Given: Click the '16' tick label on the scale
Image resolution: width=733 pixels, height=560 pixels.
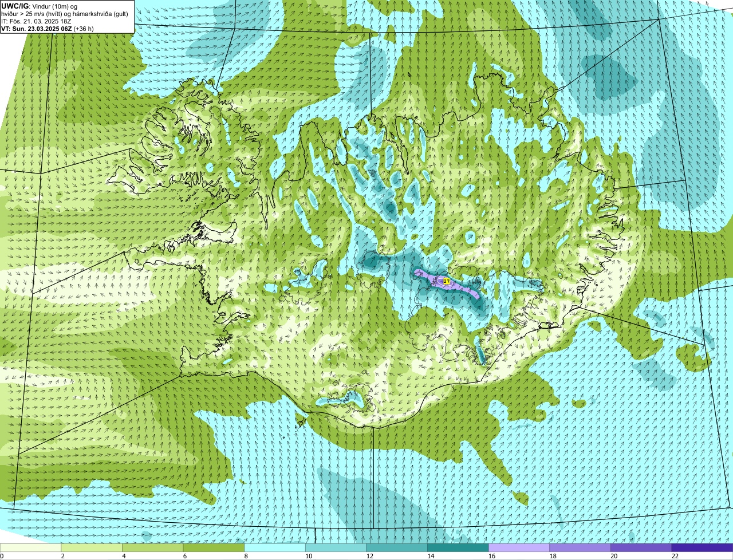Looking at the screenshot, I should pos(492,556).
